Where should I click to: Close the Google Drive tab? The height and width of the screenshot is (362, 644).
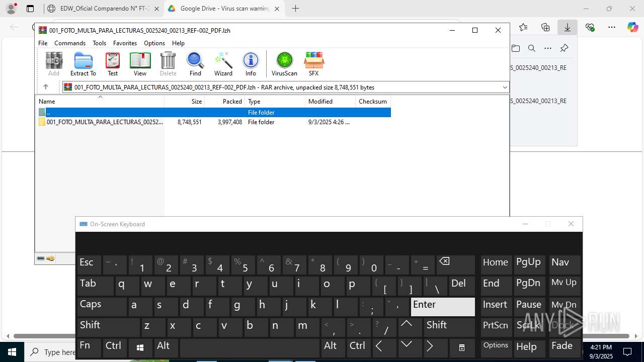click(x=277, y=9)
